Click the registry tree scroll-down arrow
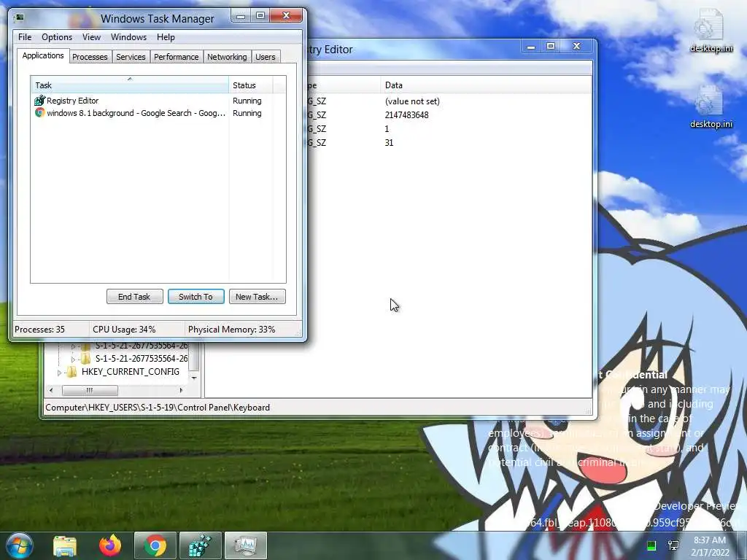Viewport: 747px width, 560px height. click(x=194, y=378)
